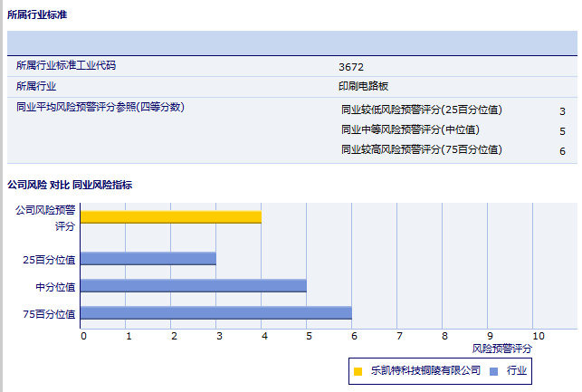Viewport: 582px width, 392px height.
Task: Select the industry code value 3672
Action: click(350, 67)
